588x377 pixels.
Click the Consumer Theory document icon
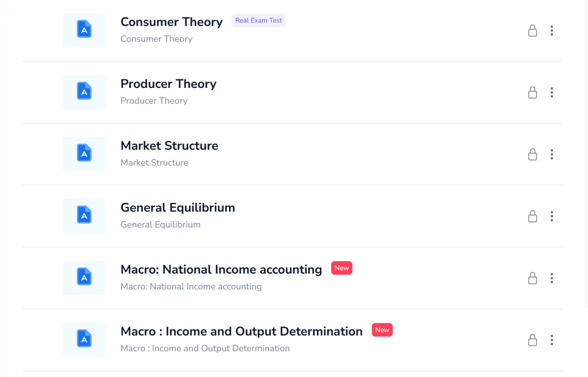(x=84, y=30)
